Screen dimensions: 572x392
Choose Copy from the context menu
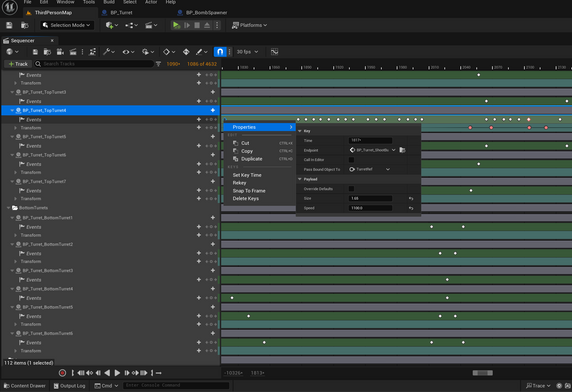pos(259,151)
